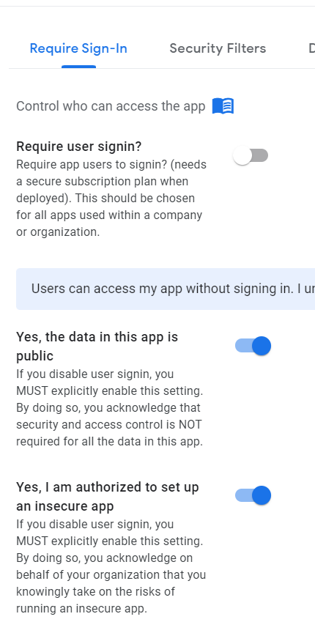Click the blue underline beneath Require Sign-In

point(79,67)
